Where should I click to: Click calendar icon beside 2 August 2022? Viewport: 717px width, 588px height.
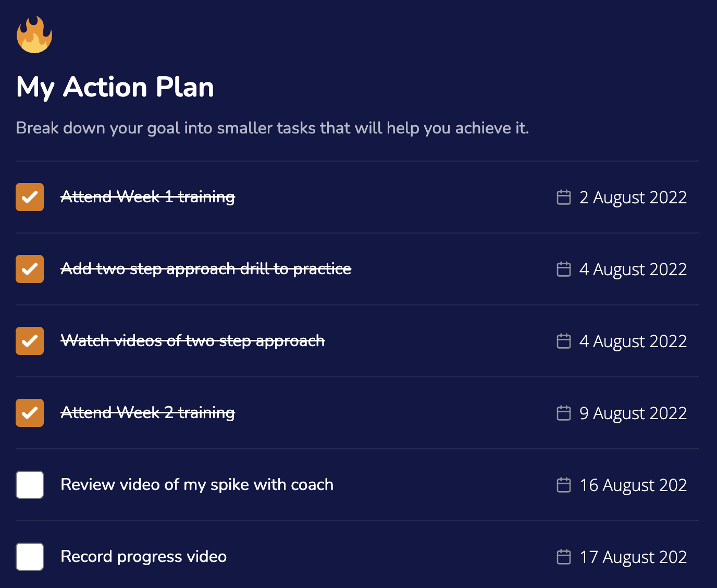[564, 197]
